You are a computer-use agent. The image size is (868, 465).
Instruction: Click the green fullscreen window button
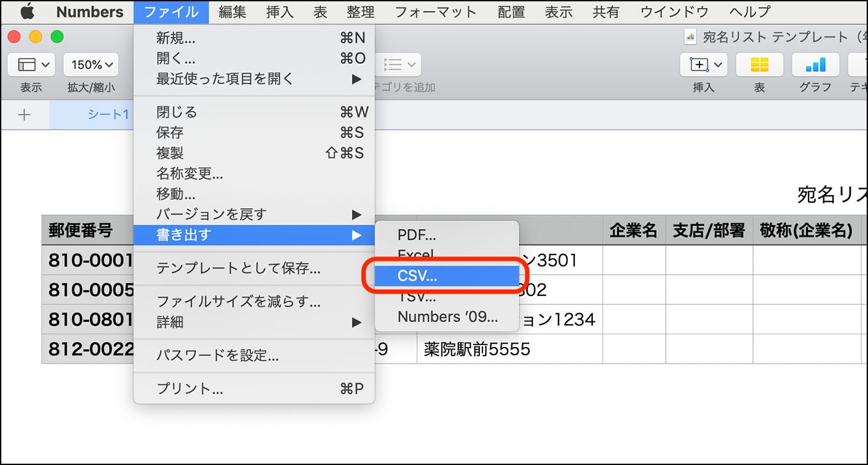[x=57, y=37]
